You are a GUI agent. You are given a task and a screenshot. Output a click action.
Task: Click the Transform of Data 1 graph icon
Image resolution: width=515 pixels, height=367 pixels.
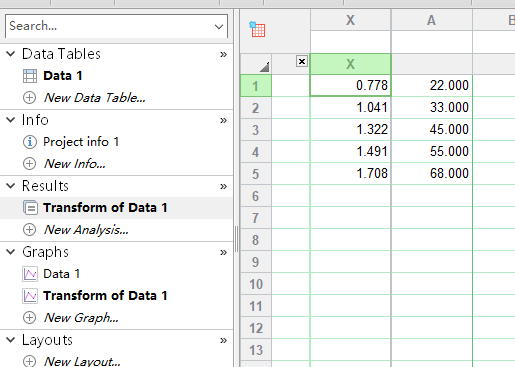30,296
